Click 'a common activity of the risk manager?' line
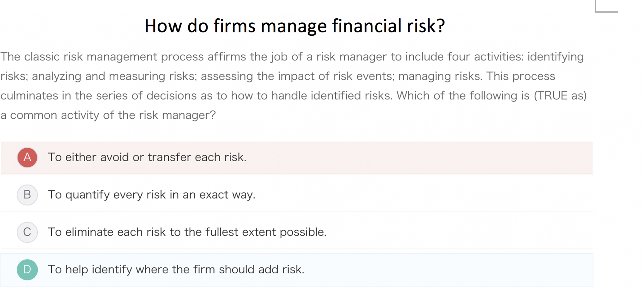 [108, 115]
